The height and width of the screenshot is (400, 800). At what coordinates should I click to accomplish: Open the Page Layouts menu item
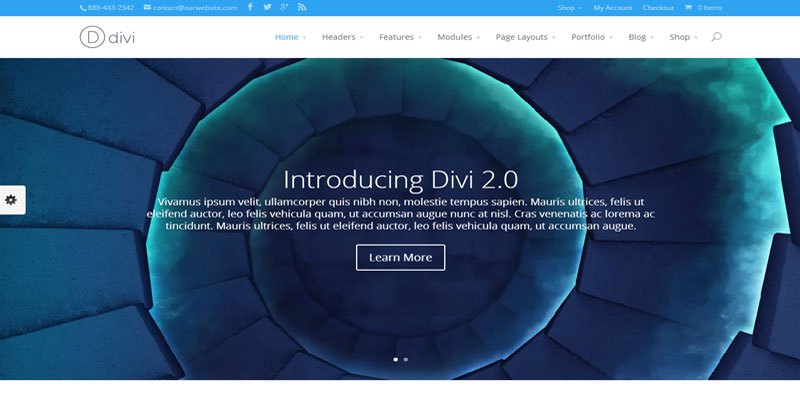click(x=521, y=37)
